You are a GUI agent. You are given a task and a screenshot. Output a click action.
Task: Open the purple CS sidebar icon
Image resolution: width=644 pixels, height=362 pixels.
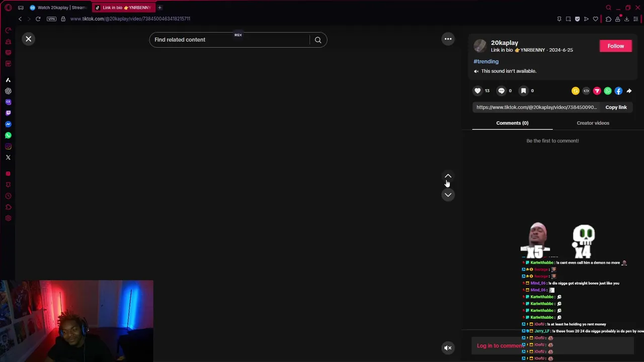click(x=8, y=102)
